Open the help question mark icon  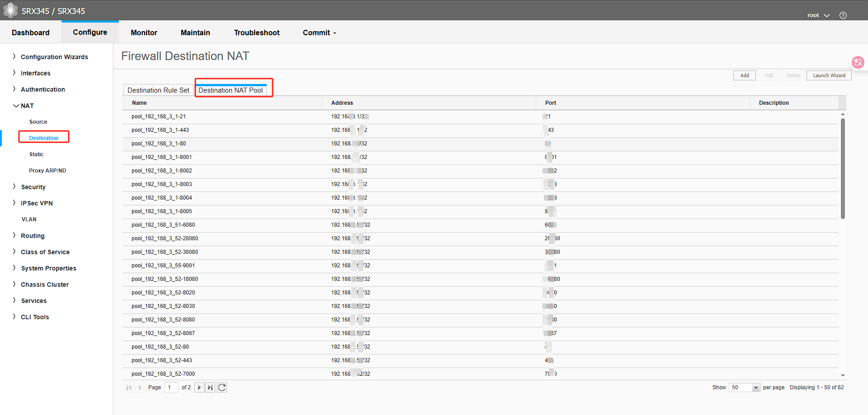843,14
